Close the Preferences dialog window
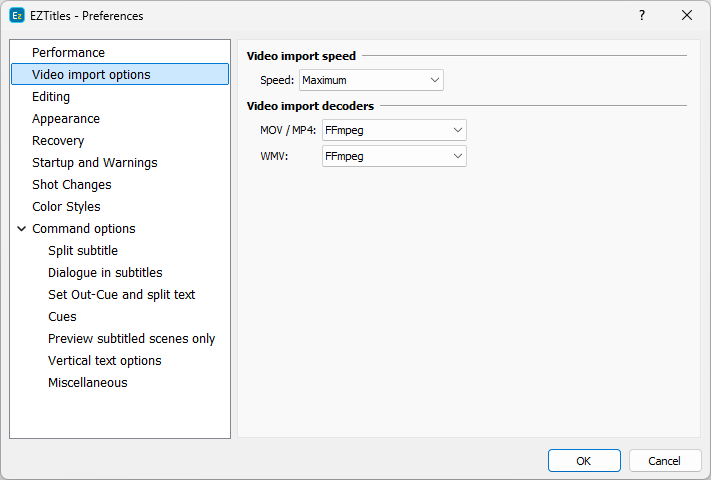Screen dimensions: 711x480 coord(687,16)
